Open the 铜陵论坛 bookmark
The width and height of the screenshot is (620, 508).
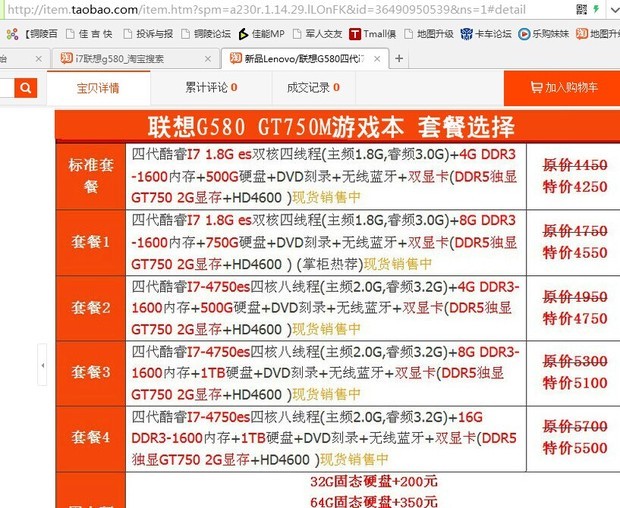click(206, 34)
